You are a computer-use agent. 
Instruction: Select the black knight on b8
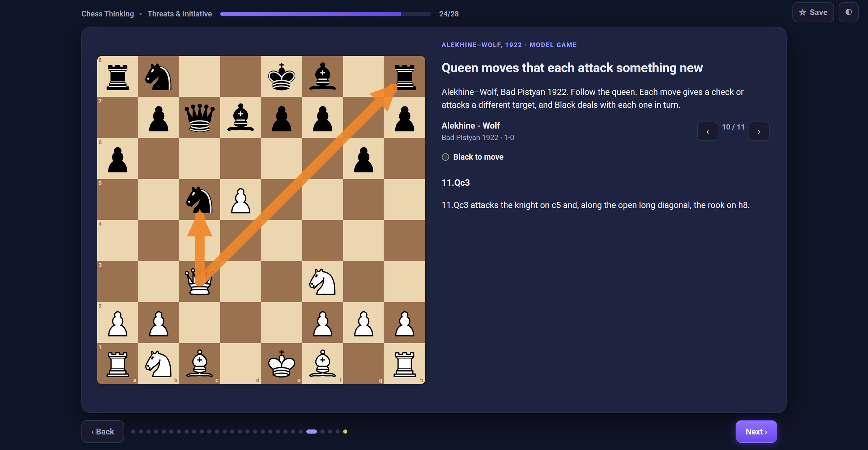[159, 76]
